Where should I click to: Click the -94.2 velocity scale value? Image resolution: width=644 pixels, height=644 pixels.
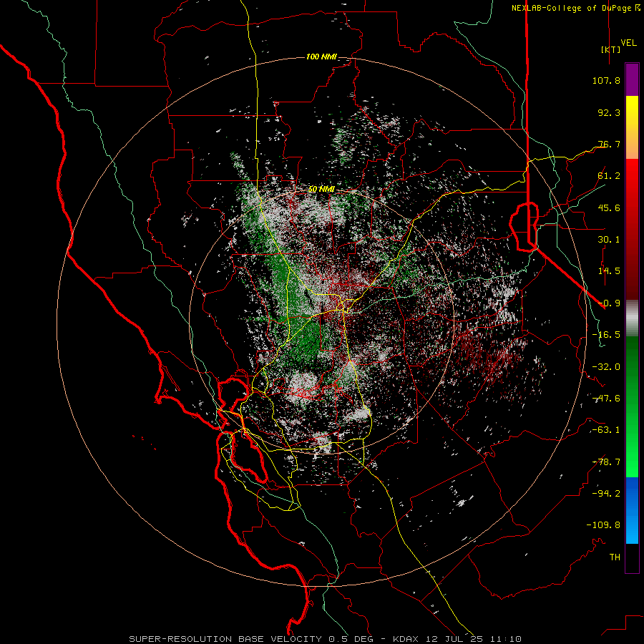pos(606,493)
